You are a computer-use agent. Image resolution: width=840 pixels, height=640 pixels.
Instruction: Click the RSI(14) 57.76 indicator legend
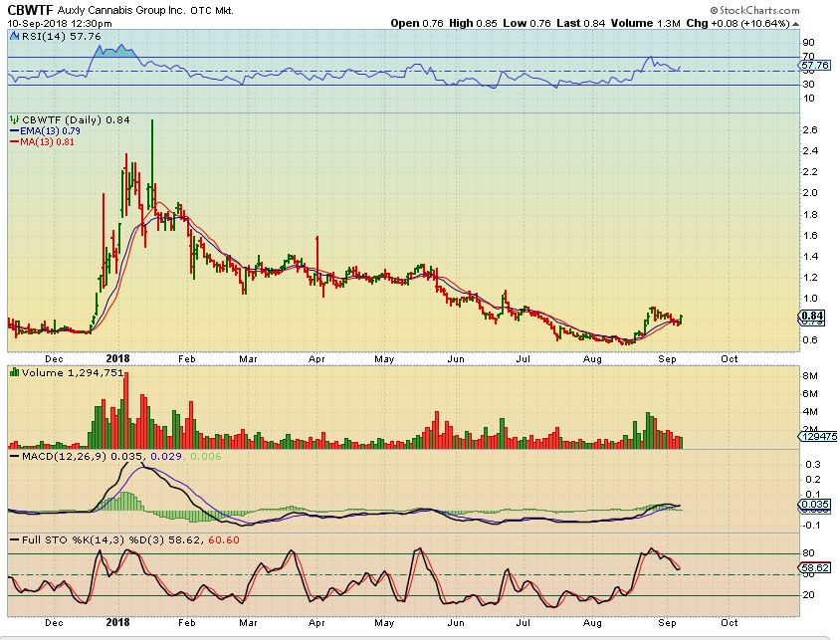click(61, 36)
